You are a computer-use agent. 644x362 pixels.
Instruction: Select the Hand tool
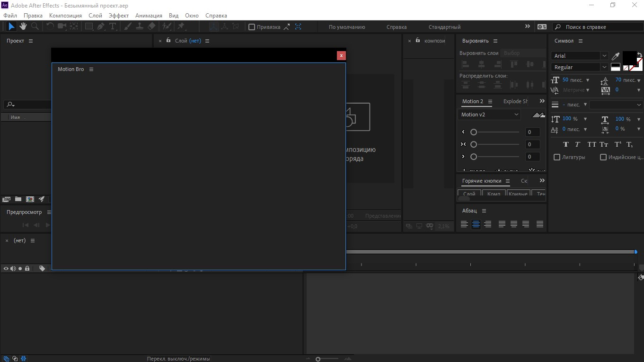click(23, 27)
